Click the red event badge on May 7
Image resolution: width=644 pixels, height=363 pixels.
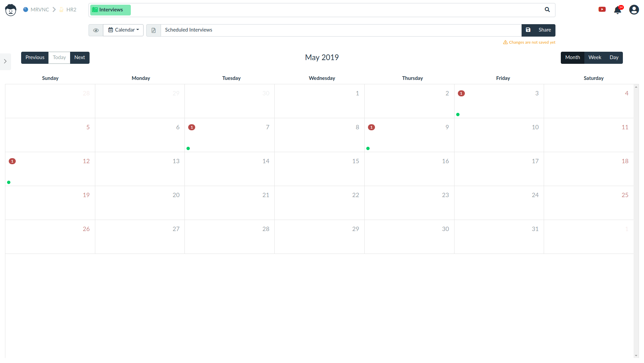(192, 127)
